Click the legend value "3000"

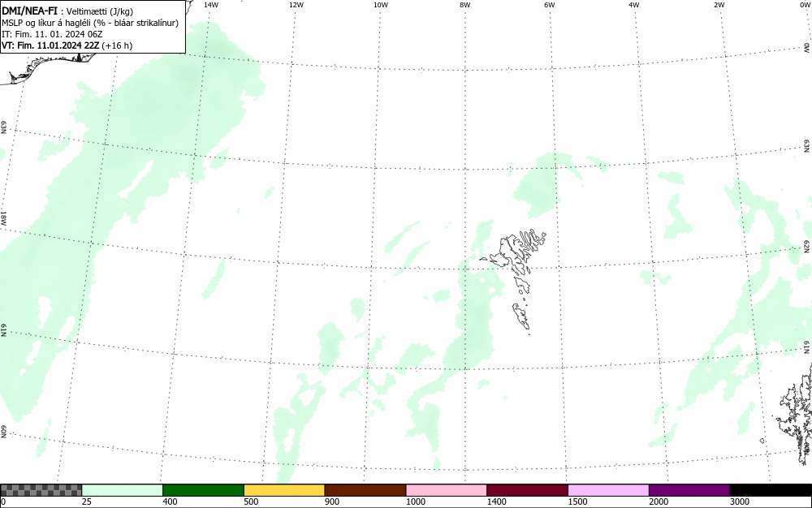[x=740, y=502]
